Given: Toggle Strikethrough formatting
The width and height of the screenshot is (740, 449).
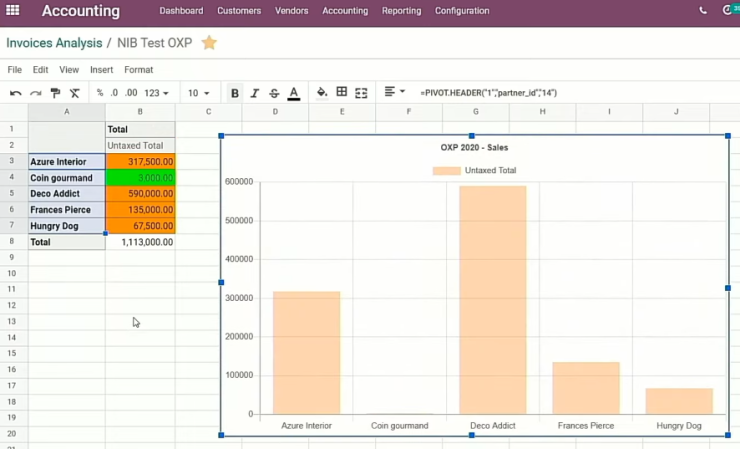Looking at the screenshot, I should coord(274,93).
